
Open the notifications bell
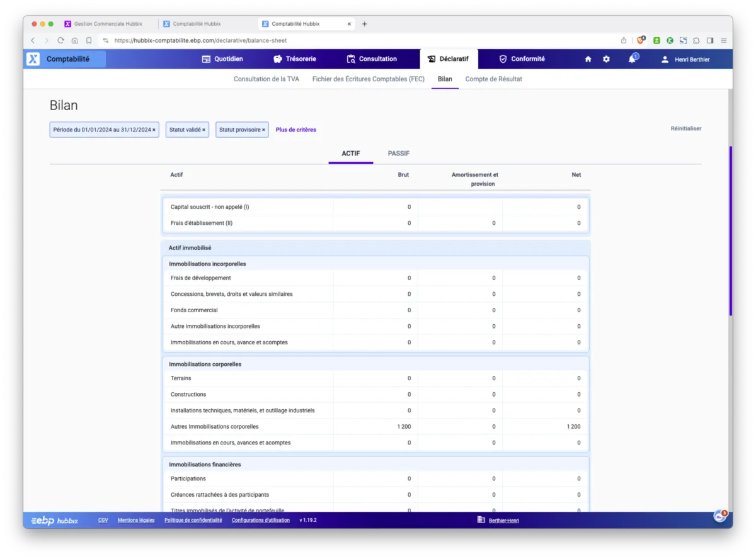point(632,59)
